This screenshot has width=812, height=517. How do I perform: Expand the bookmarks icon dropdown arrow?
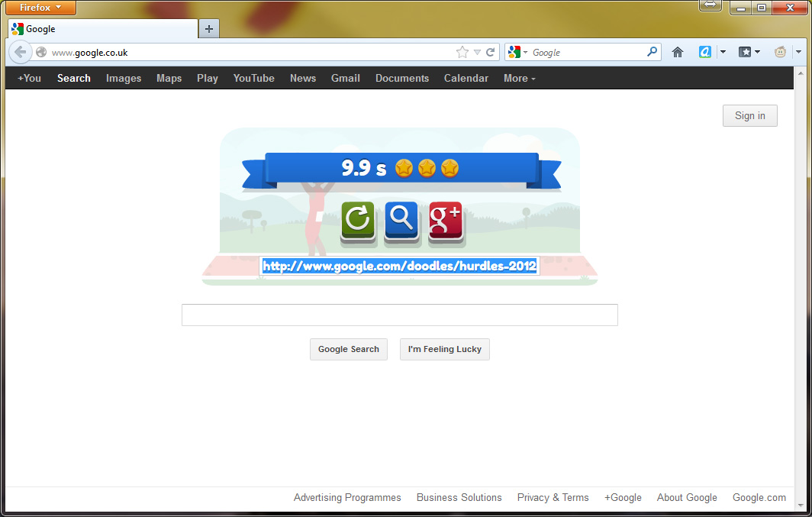758,53
